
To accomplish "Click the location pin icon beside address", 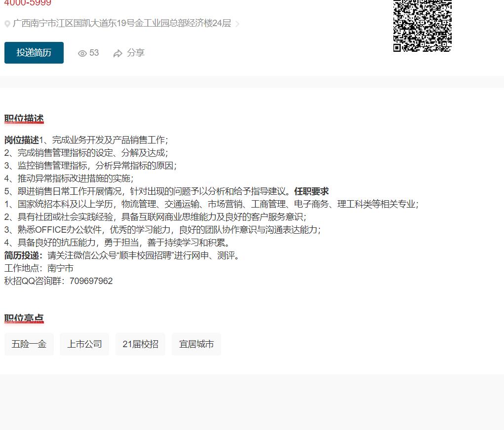I will [x=7, y=24].
